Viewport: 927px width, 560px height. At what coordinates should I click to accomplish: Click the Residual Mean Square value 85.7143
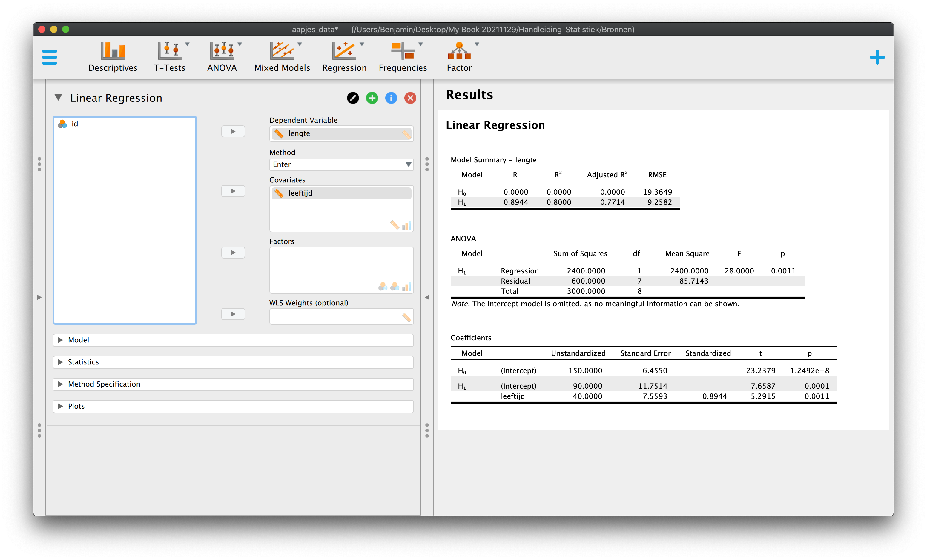coord(694,281)
